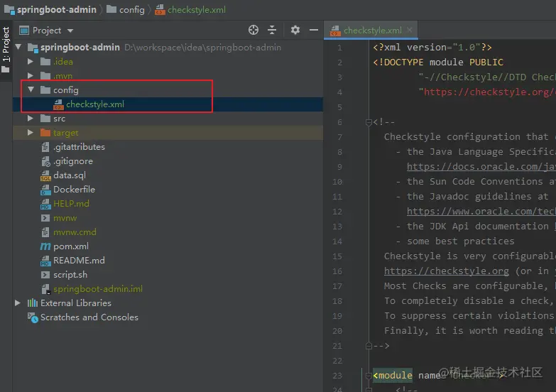The height and width of the screenshot is (392, 556).
Task: Click config in the breadcrumb bar
Action: click(131, 9)
